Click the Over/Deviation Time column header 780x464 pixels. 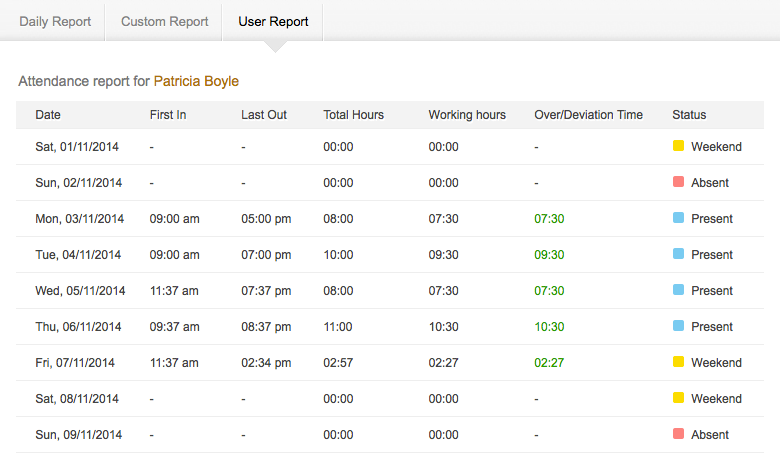pos(588,115)
